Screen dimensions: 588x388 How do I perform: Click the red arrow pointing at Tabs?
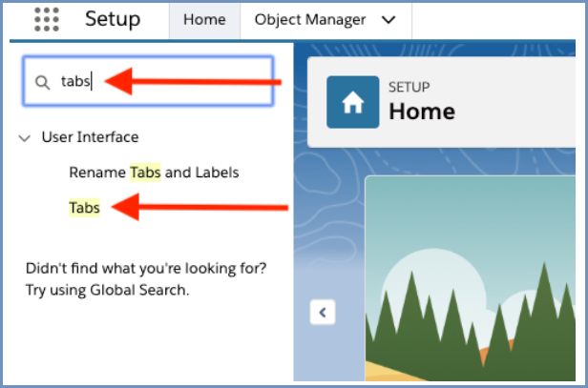point(199,207)
